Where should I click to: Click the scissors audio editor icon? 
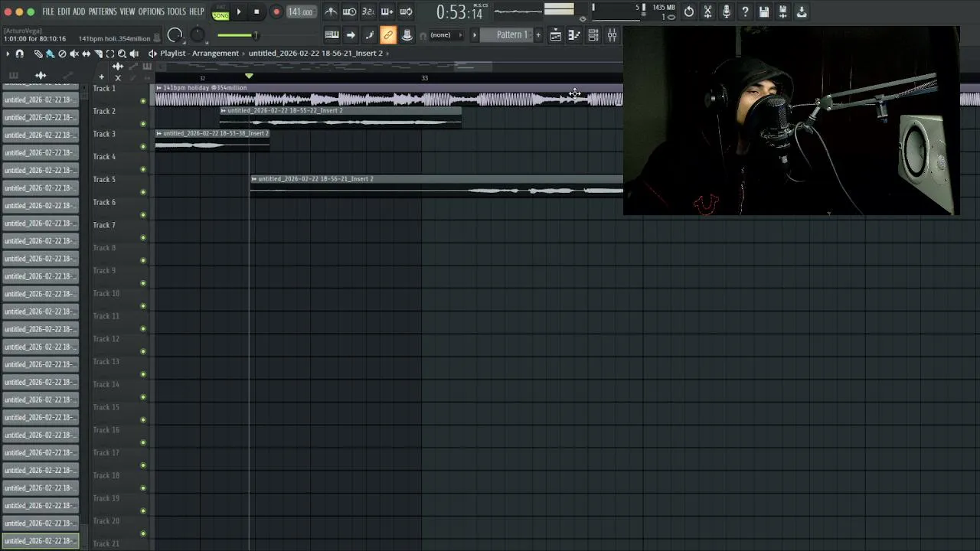[x=707, y=11]
